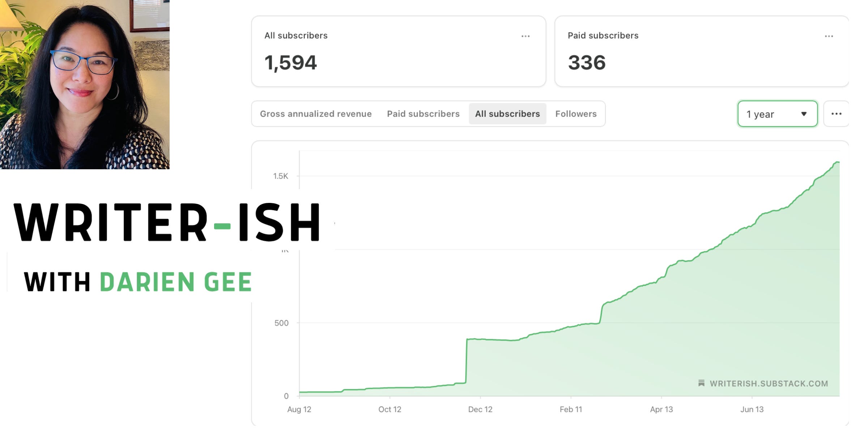Click three-dot menu beside 1 year dropdown
Viewport: 868px width, 434px height.
click(x=836, y=114)
